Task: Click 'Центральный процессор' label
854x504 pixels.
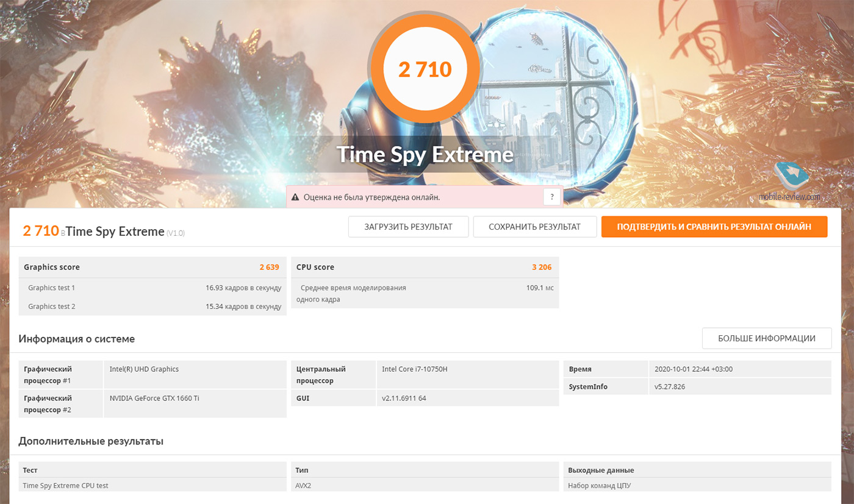Action: [x=334, y=374]
